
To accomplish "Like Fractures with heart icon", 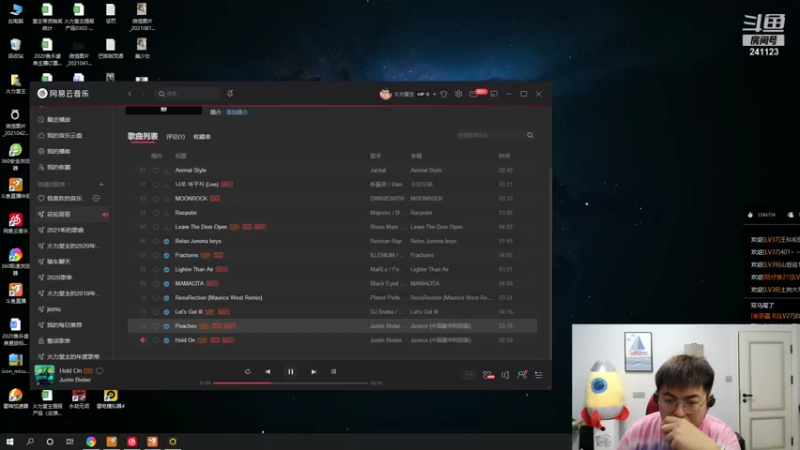I will 156,256.
